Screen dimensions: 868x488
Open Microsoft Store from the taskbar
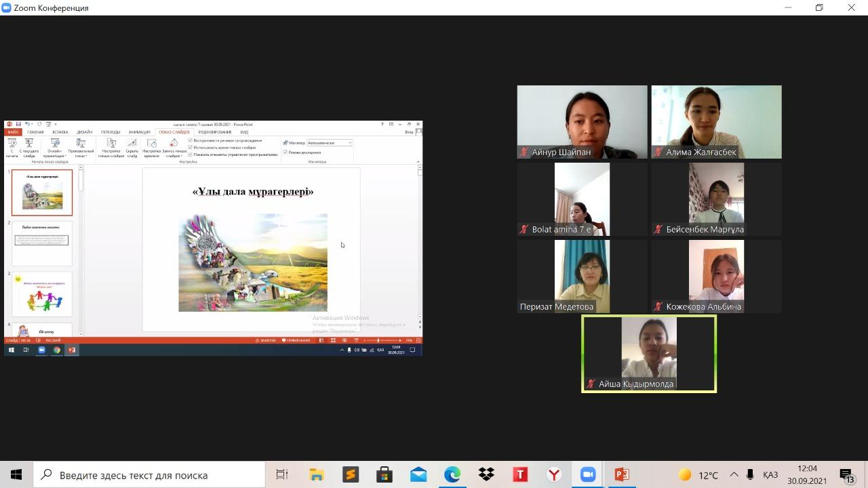[x=384, y=474]
